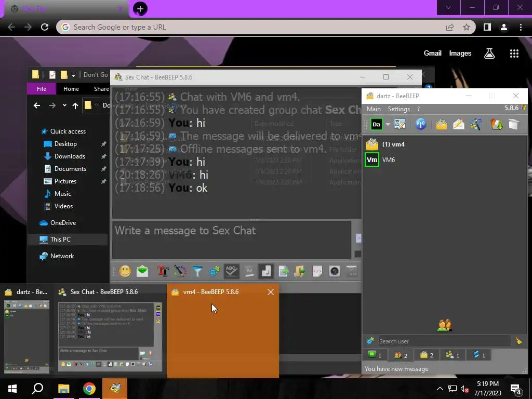Viewport: 532px width, 399px height.
Task: Insert code snippet via the </> icon
Action: click(x=317, y=271)
